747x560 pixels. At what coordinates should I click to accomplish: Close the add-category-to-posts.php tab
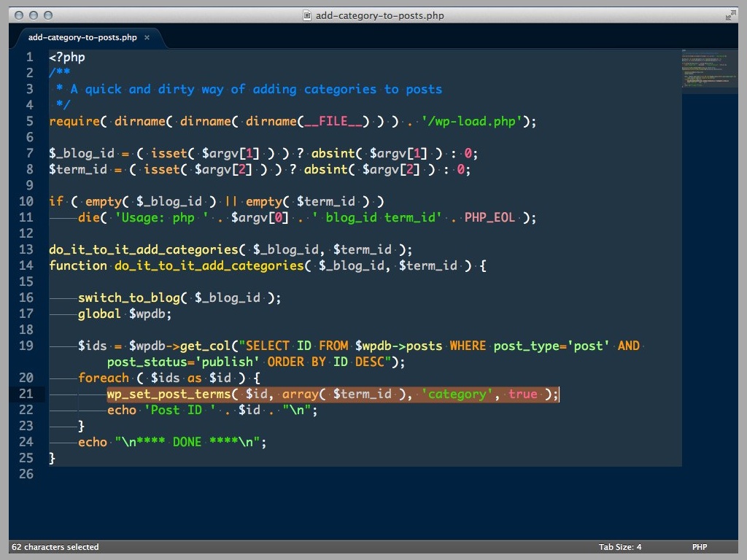[147, 37]
